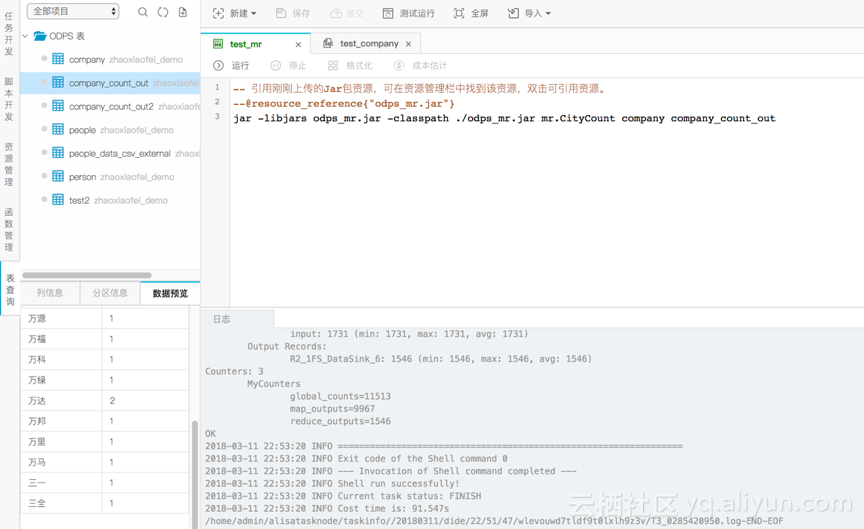Open the 函数管理 sidebar tab

(9, 230)
